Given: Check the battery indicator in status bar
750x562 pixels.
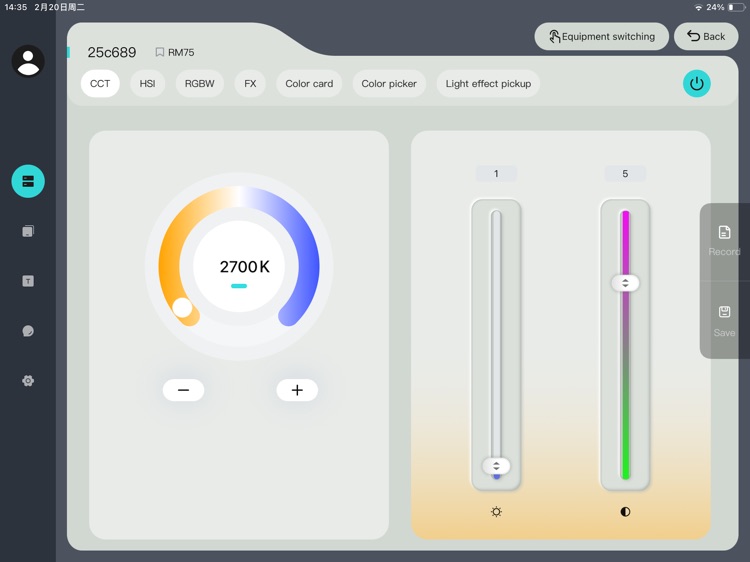Looking at the screenshot, I should point(737,7).
